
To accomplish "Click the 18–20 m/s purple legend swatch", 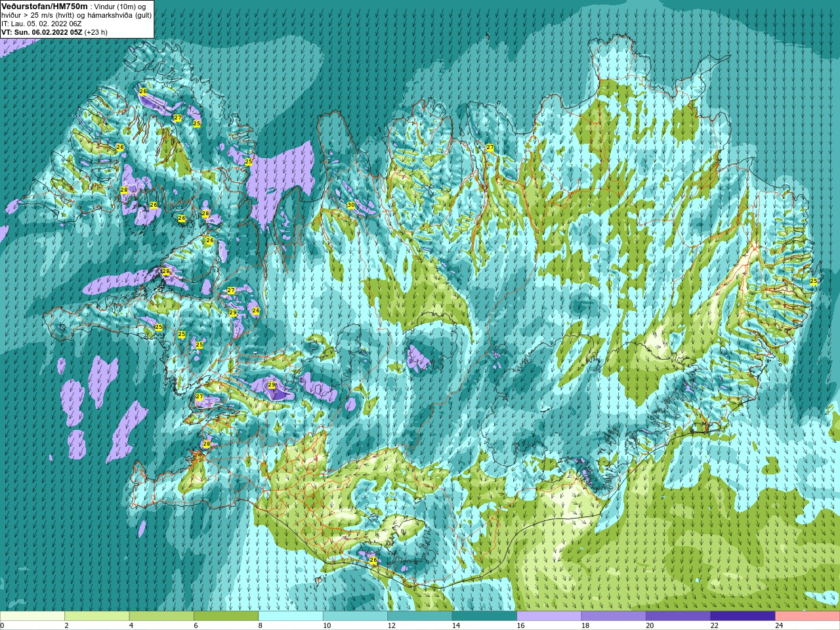I will pos(614,616).
